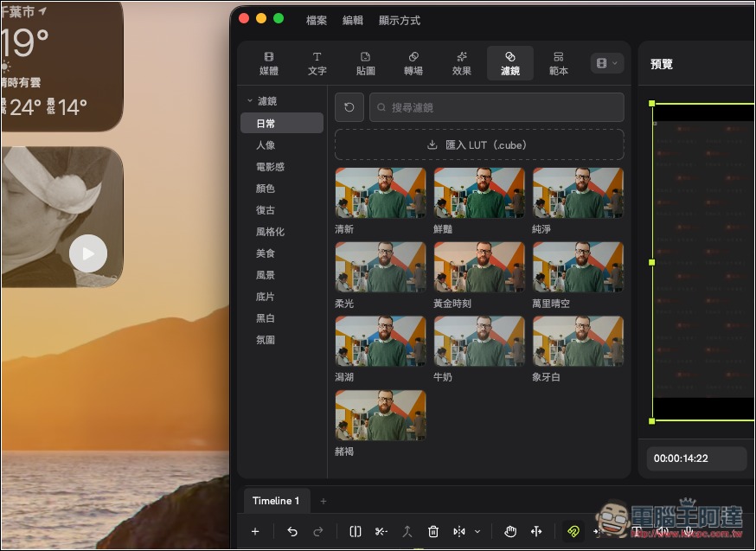
Task: Choose the 柔光 filter thumbnail
Action: coord(381,267)
